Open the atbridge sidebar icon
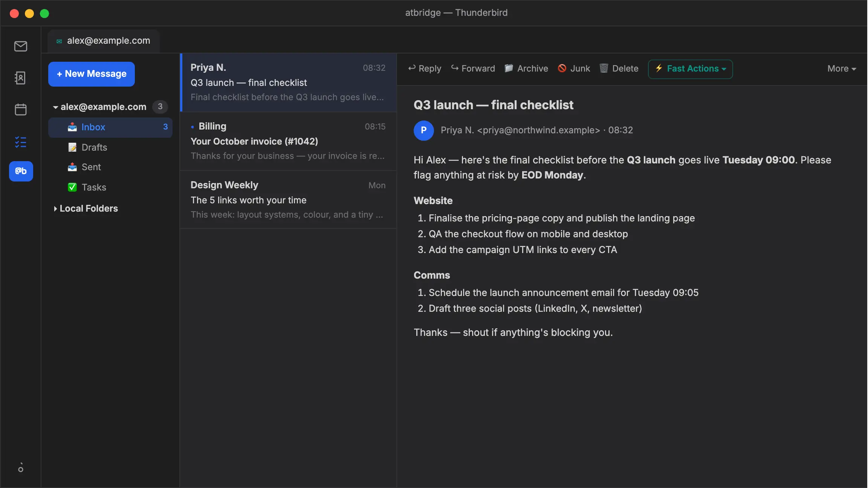This screenshot has width=868, height=488. (21, 171)
